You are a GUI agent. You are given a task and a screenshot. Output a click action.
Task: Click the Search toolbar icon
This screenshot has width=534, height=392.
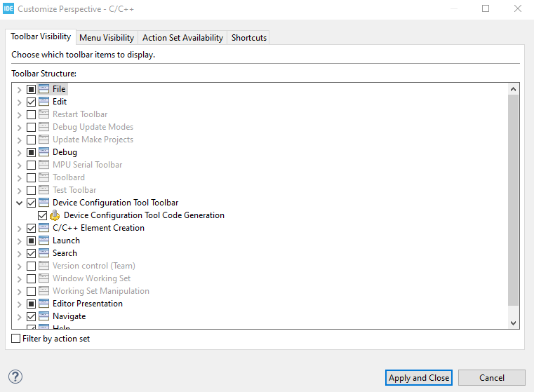point(44,253)
